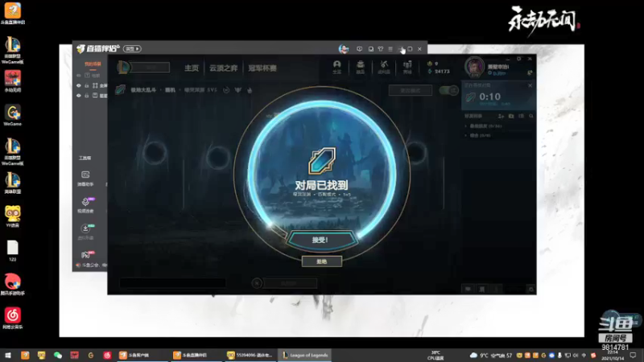Viewport: 644px width, 362px height.
Task: Click the 极地大乱斗 game mode label
Action: pos(143,90)
